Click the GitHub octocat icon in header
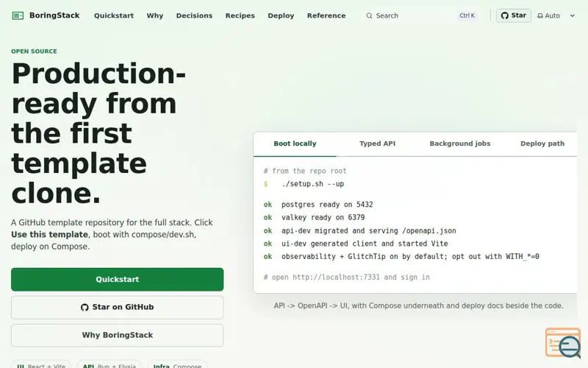Screen dimensions: 588x368 coord(505,15)
